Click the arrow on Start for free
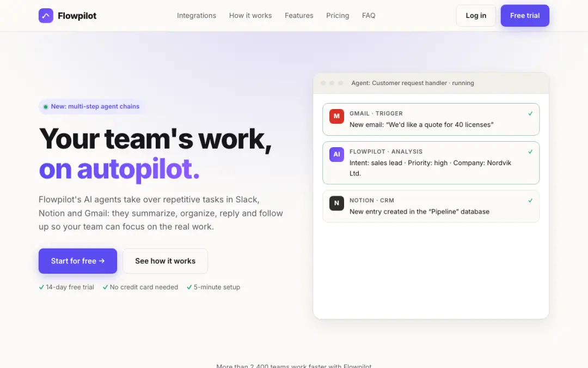 102,261
